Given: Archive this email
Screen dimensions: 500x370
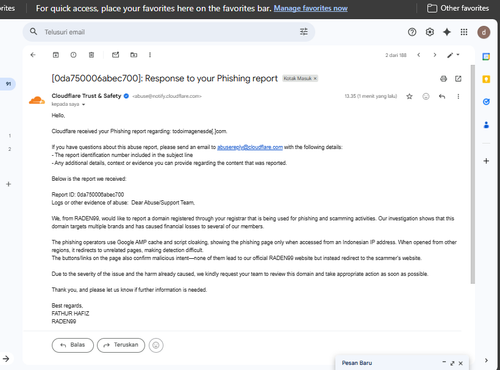Looking at the screenshot, I should 56,55.
